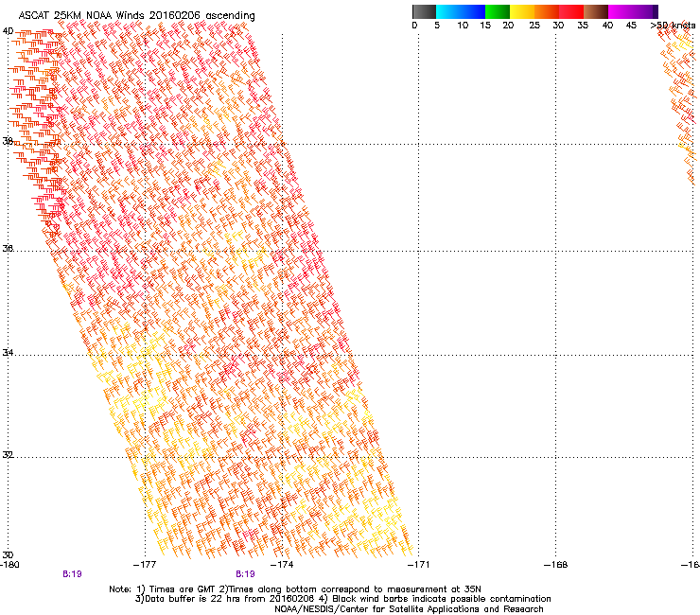This screenshot has height=615, width=700.
Task: Select the blue 10-15 knots color segment
Action: (x=473, y=11)
